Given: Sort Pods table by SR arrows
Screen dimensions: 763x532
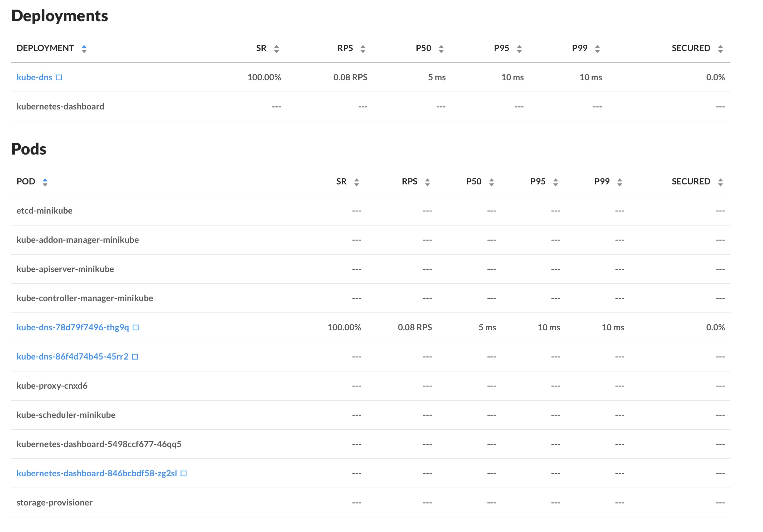Looking at the screenshot, I should click(356, 182).
